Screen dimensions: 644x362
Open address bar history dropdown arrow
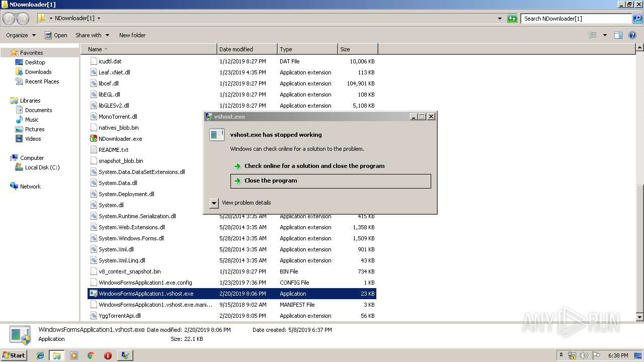[500, 19]
